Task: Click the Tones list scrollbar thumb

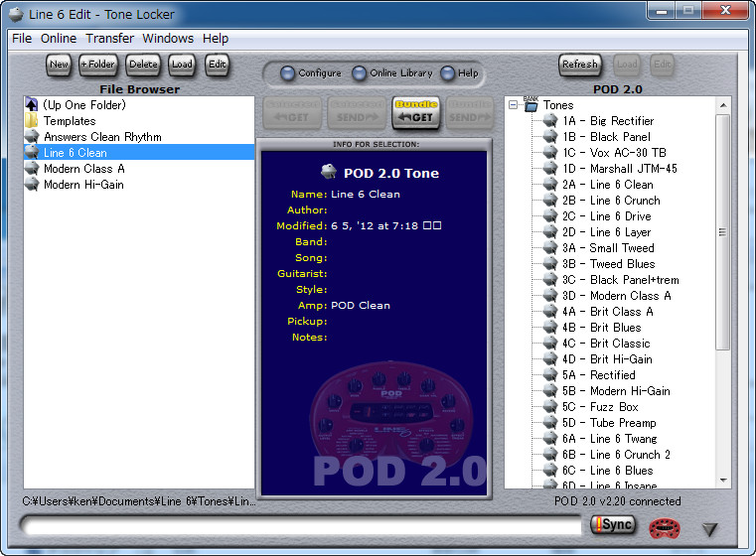Action: tap(723, 231)
